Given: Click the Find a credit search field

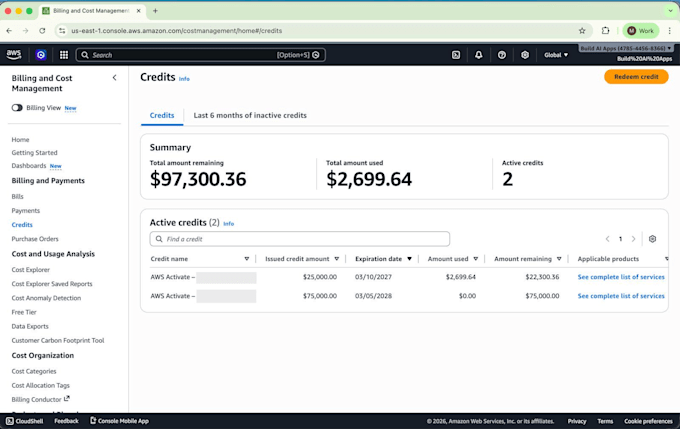Looking at the screenshot, I should pyautogui.click(x=300, y=239).
